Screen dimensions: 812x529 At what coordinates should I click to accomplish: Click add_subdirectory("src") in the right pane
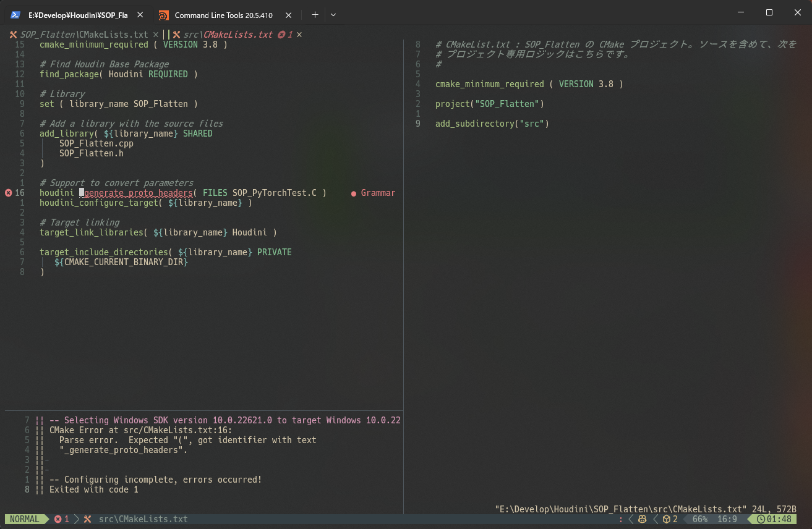492,124
